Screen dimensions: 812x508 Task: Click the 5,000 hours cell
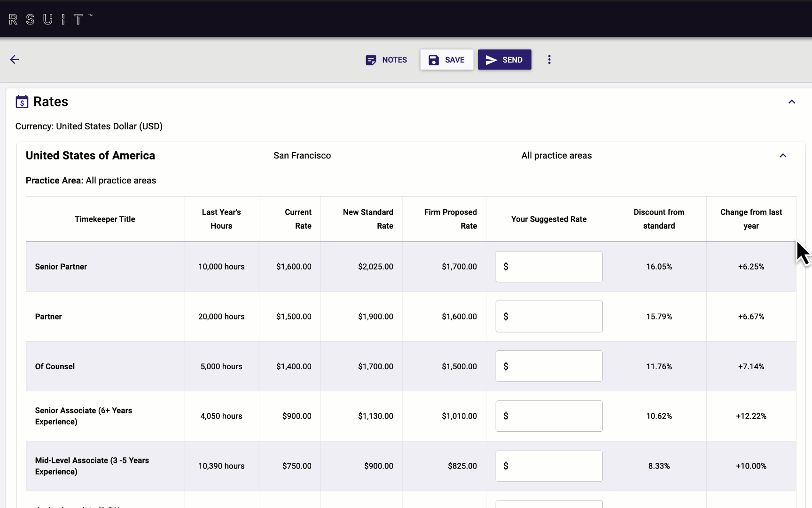[x=221, y=366]
